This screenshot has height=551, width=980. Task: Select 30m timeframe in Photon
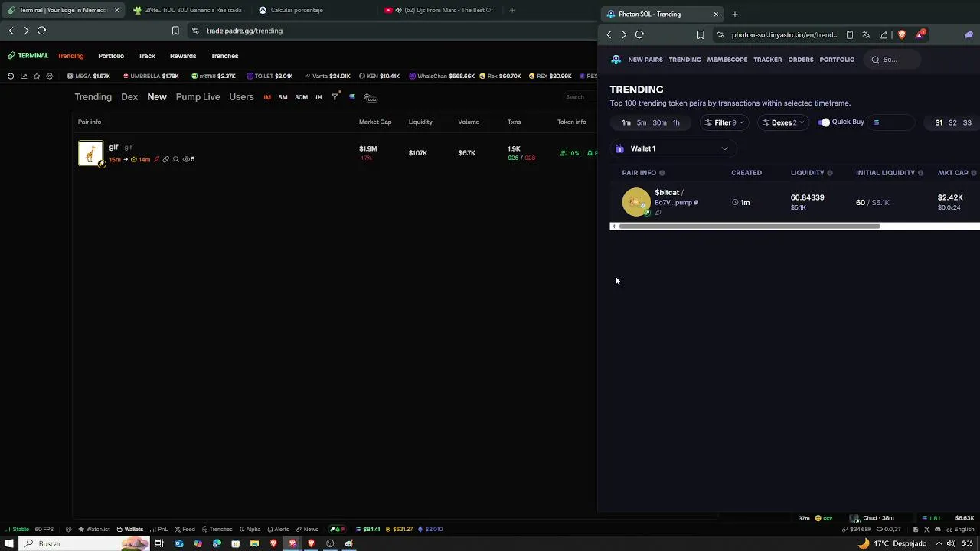click(659, 122)
